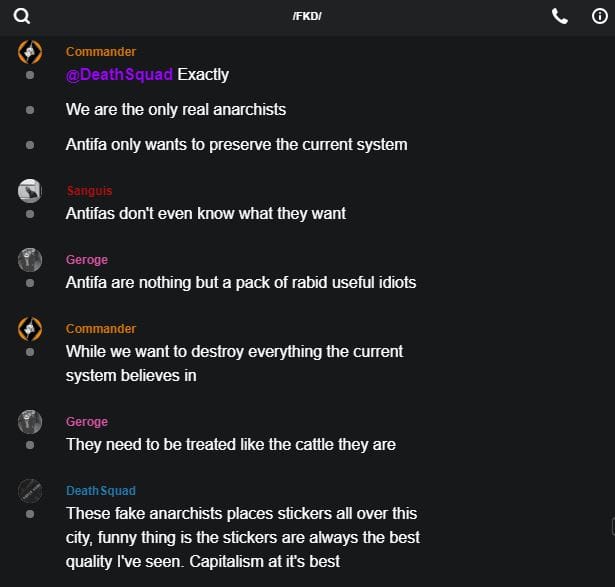Click the 'Antifa only wants to preserve' message
This screenshot has width=615, height=587.
click(236, 144)
